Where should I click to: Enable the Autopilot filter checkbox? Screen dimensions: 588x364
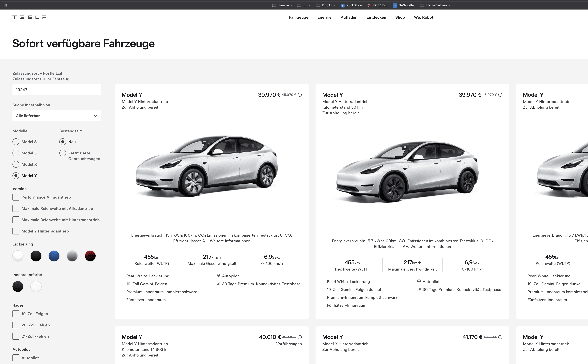(16, 357)
